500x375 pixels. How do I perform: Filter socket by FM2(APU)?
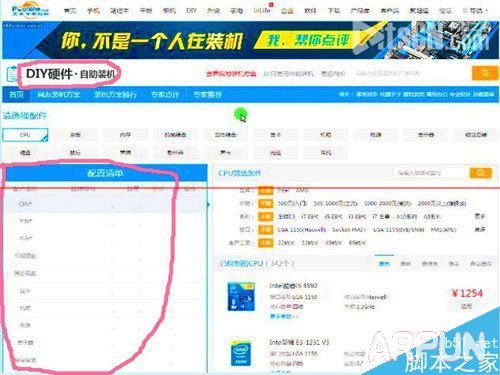point(443,230)
